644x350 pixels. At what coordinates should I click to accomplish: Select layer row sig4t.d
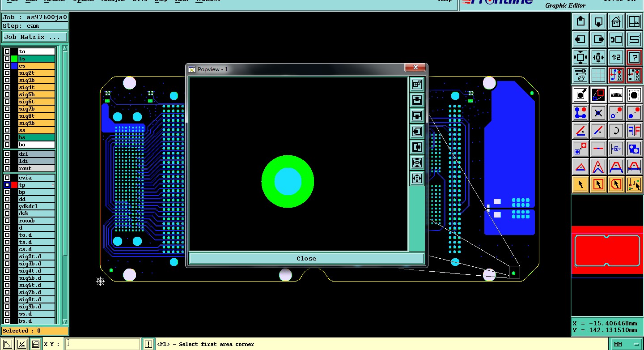click(36, 271)
